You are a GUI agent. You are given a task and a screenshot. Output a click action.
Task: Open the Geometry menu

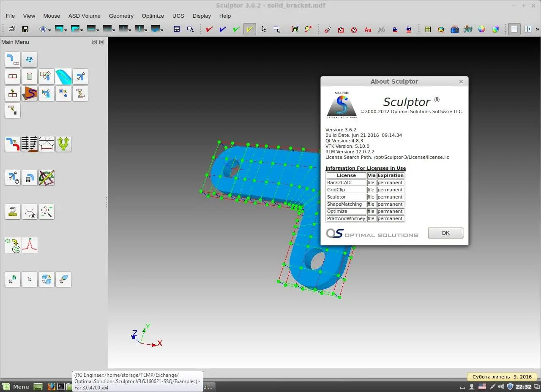tap(121, 16)
